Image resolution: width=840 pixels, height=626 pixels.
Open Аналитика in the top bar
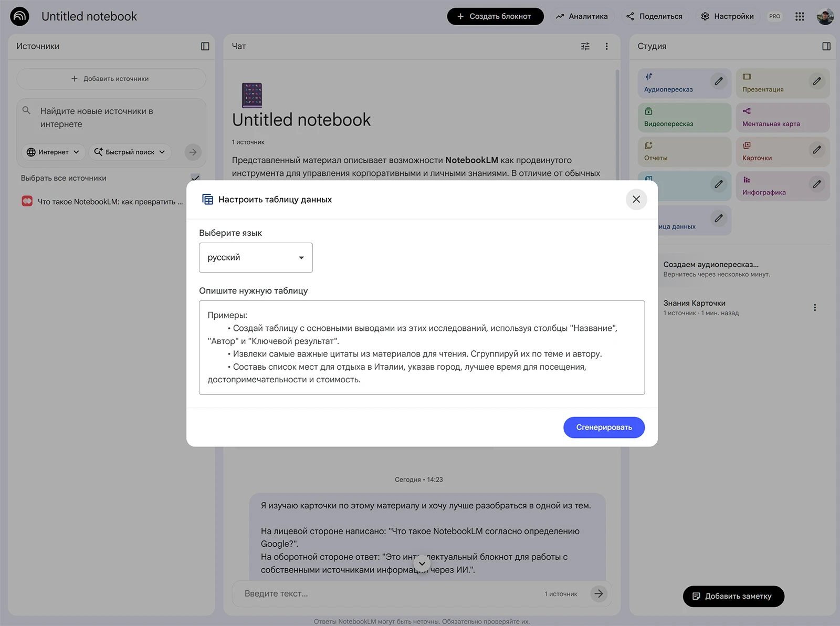click(582, 16)
